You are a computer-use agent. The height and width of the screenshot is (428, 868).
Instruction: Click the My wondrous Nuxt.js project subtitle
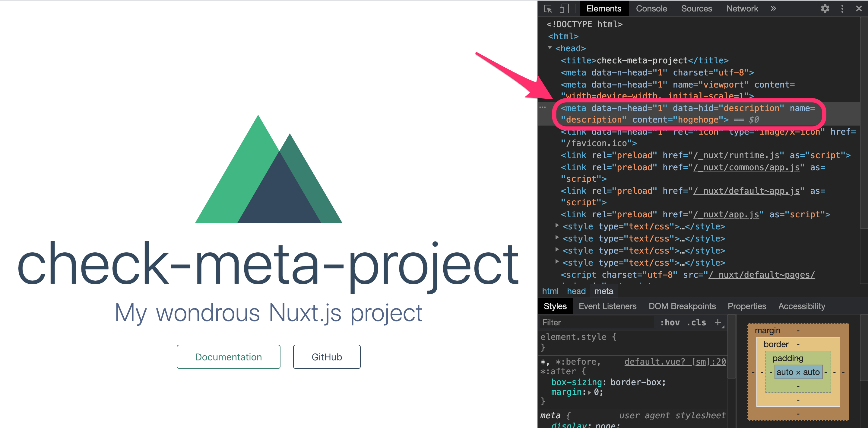[268, 313]
